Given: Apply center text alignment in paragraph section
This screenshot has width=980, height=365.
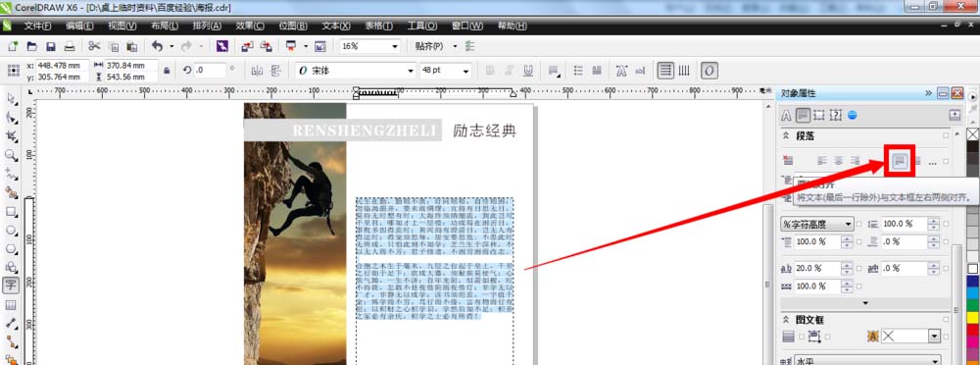Looking at the screenshot, I should click(x=840, y=161).
